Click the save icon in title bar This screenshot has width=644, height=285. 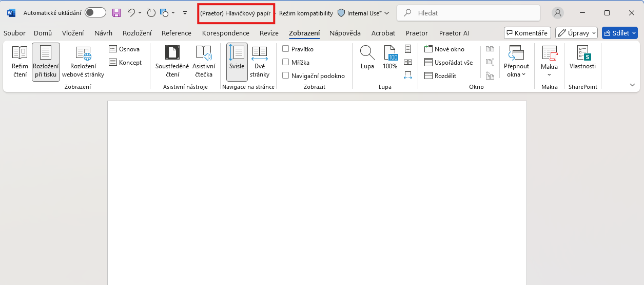[x=116, y=13]
